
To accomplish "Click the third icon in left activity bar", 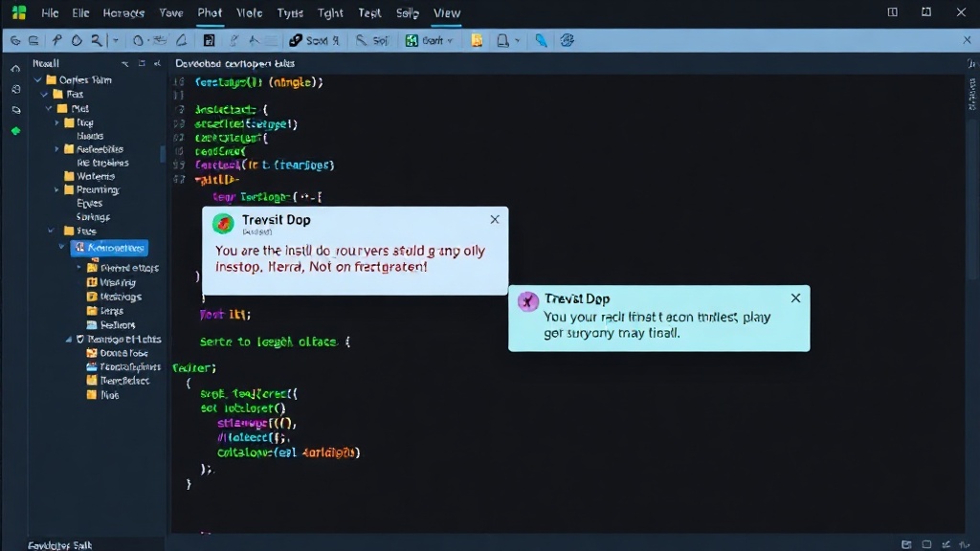I will pyautogui.click(x=15, y=110).
